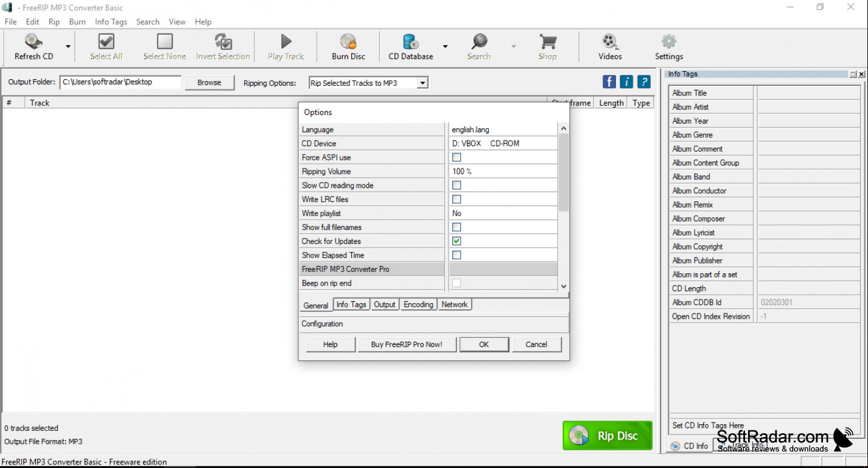Click the Refresh CD toolbar icon
The width and height of the screenshot is (868, 468).
coord(33,41)
